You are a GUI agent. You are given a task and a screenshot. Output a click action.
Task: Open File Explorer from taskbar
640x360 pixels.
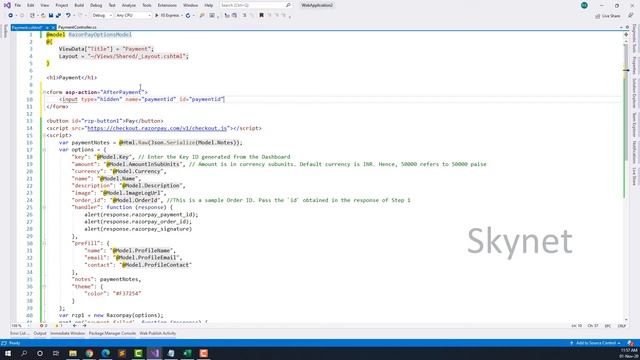point(73,353)
